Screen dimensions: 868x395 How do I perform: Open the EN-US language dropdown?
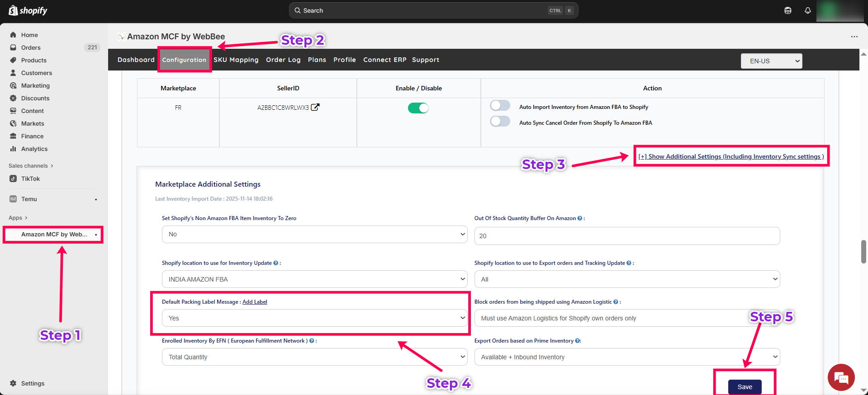[x=771, y=61]
